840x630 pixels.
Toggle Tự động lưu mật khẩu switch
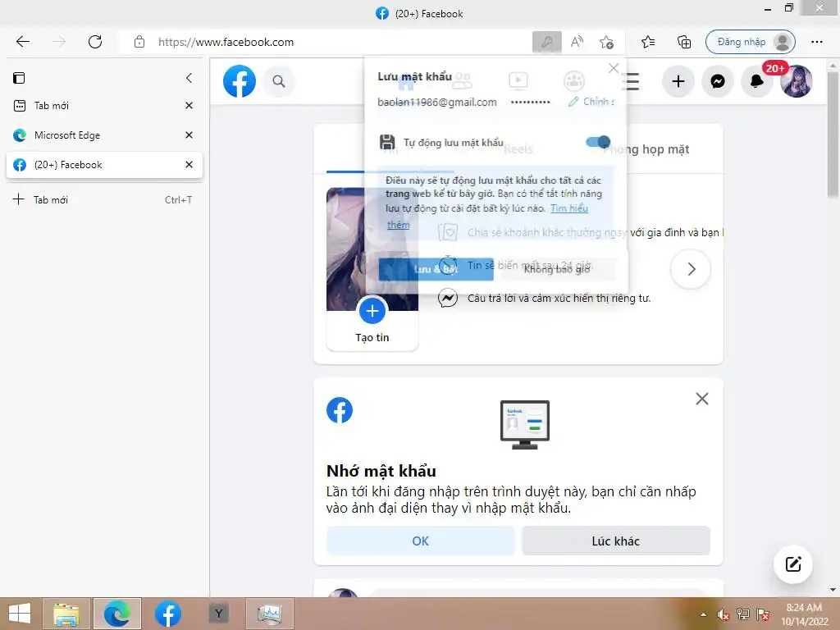pyautogui.click(x=598, y=142)
